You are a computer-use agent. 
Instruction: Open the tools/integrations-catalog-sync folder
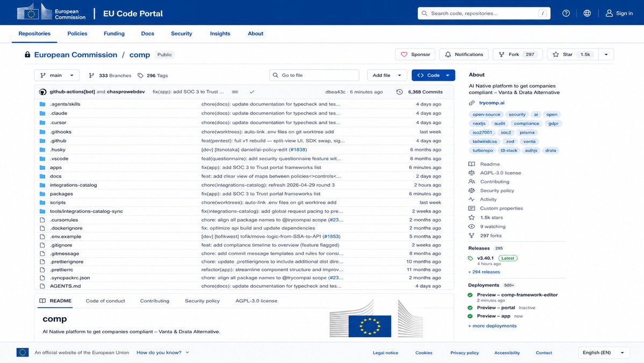86,211
